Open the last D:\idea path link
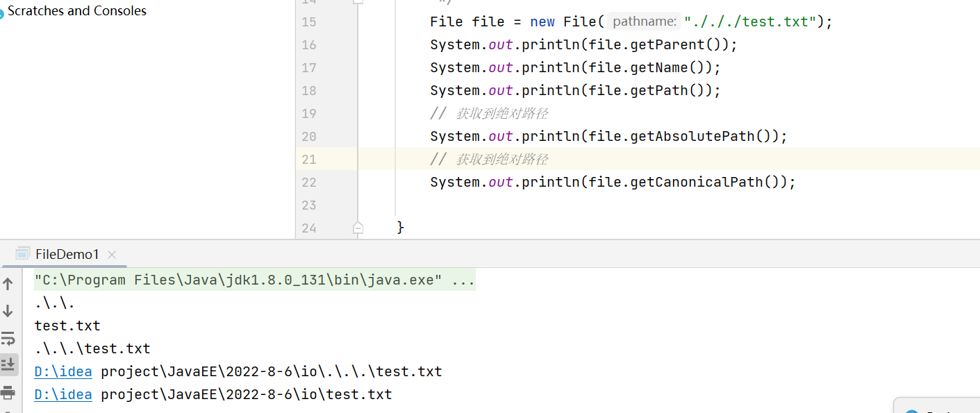 [63, 395]
